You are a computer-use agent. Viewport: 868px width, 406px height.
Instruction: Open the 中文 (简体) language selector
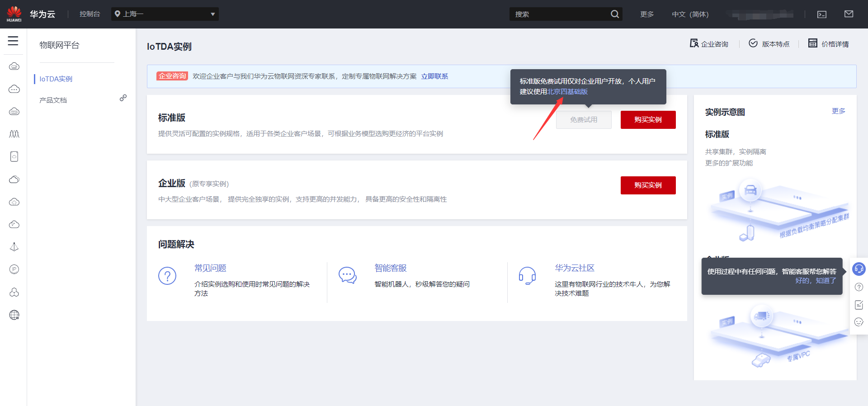pos(690,14)
